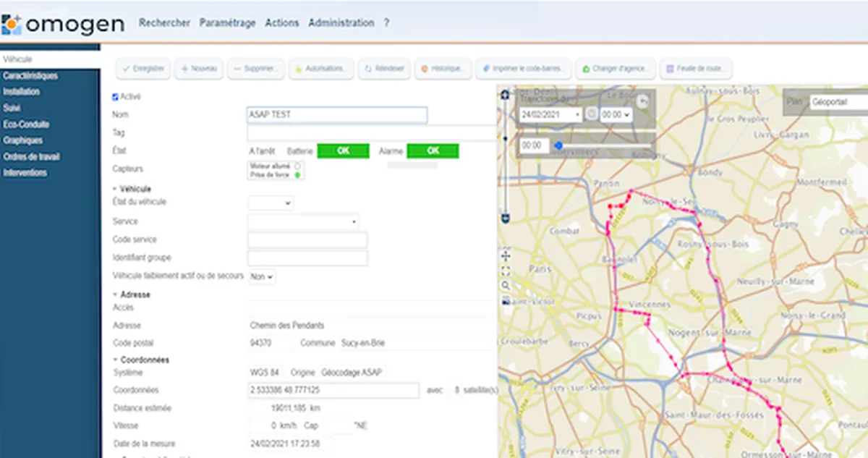Uncheck the Activé checkbox

115,96
